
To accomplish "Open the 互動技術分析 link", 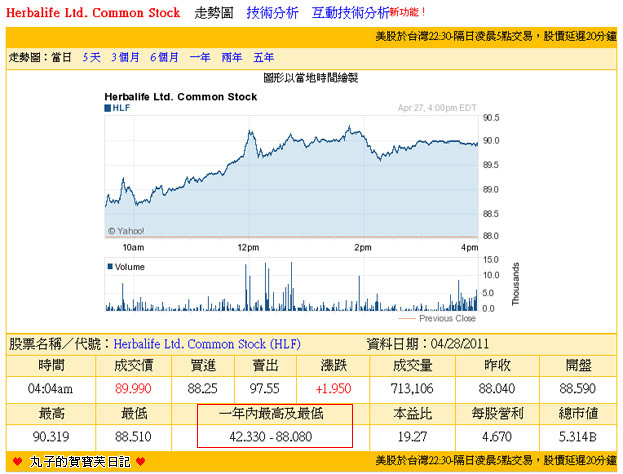I will (350, 13).
